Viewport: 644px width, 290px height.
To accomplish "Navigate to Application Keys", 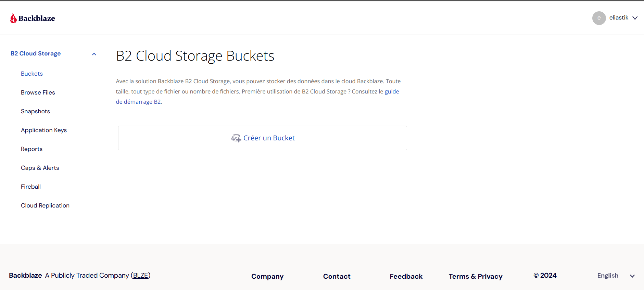I will point(44,130).
